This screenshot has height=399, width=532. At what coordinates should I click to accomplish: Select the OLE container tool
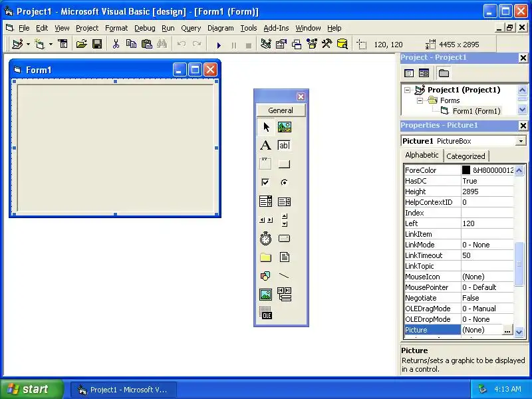(x=265, y=313)
